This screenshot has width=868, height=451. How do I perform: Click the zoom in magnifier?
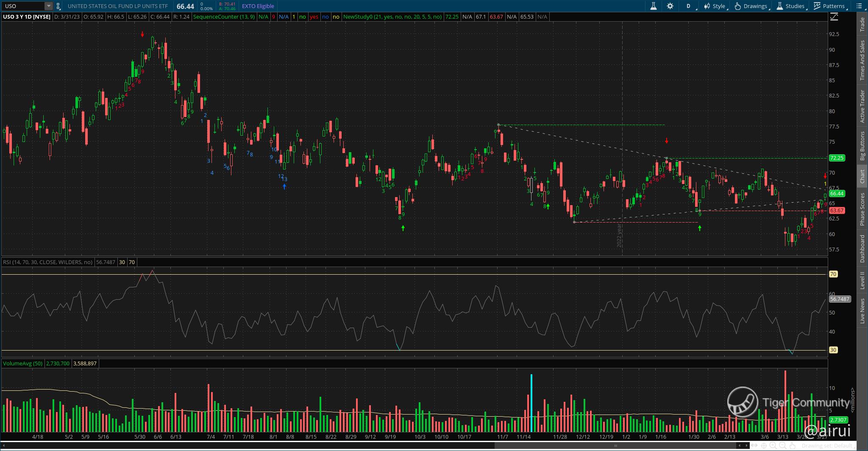click(773, 445)
